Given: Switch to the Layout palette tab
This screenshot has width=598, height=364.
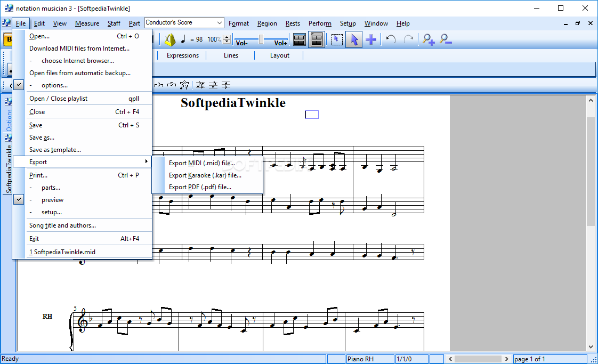Looking at the screenshot, I should (x=280, y=55).
